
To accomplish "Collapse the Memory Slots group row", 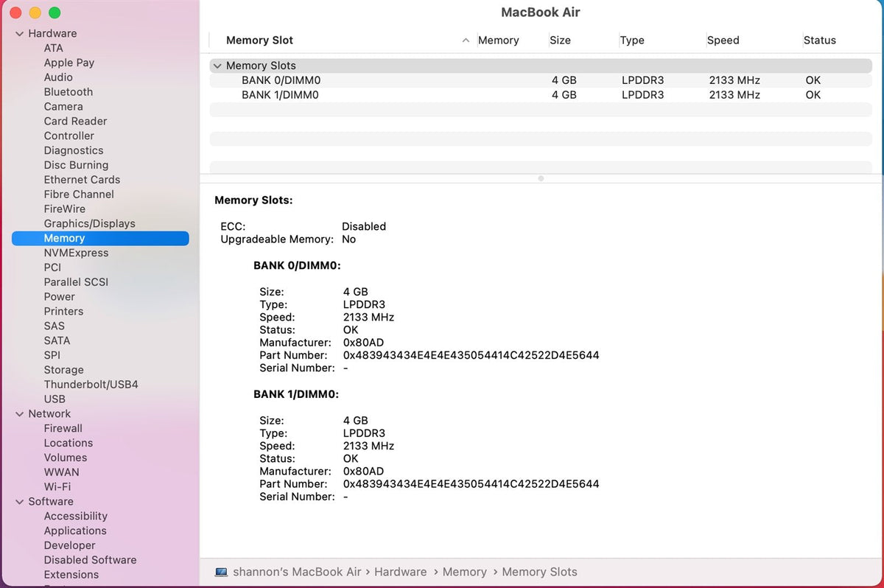I will (217, 66).
